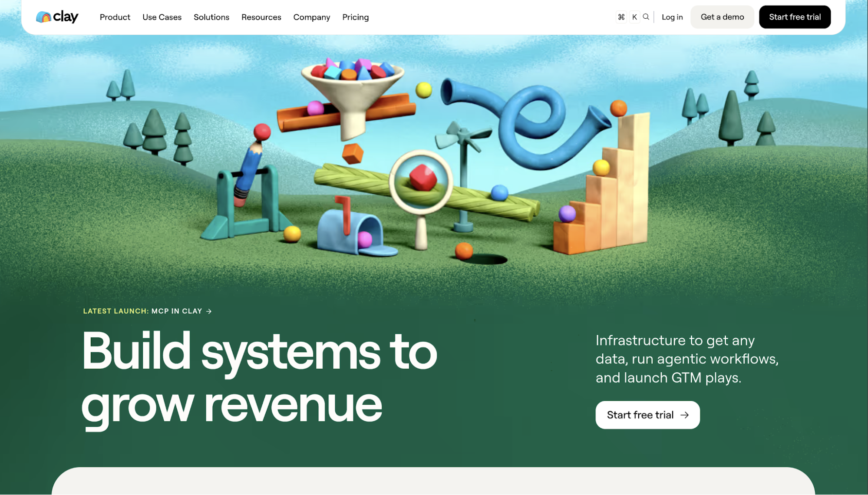Image resolution: width=868 pixels, height=495 pixels.
Task: Click the arrow inside the hero Start free trial button
Action: [685, 415]
